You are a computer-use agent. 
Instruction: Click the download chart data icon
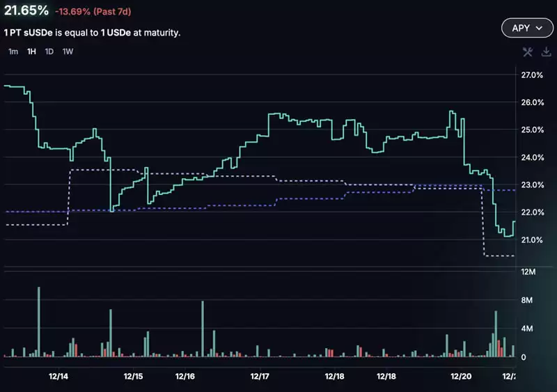pyautogui.click(x=546, y=52)
